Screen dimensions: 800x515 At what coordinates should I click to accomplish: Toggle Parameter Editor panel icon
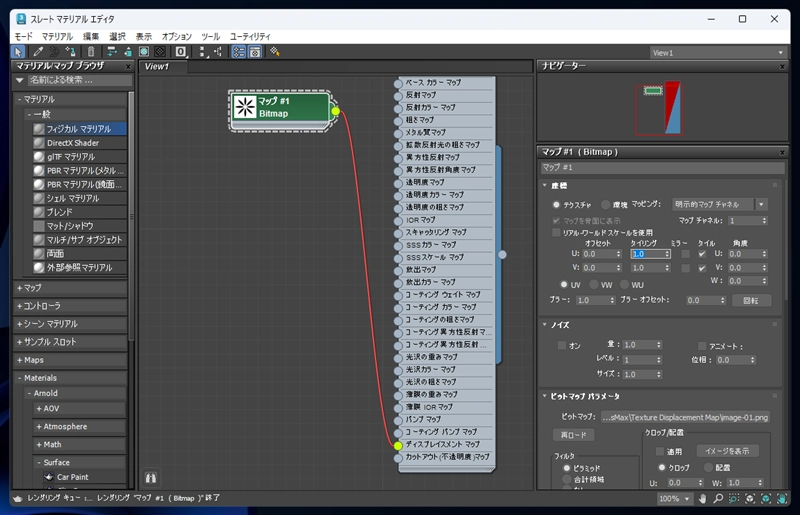point(255,52)
